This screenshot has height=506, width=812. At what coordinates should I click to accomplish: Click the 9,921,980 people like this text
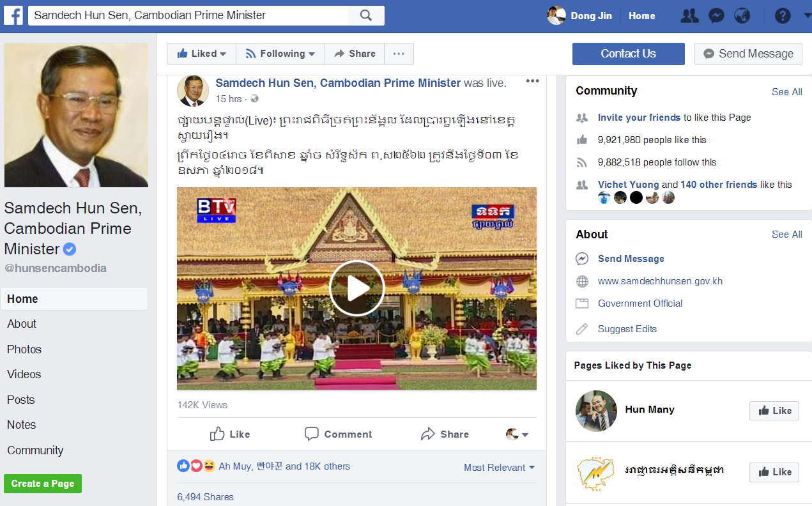(x=652, y=140)
